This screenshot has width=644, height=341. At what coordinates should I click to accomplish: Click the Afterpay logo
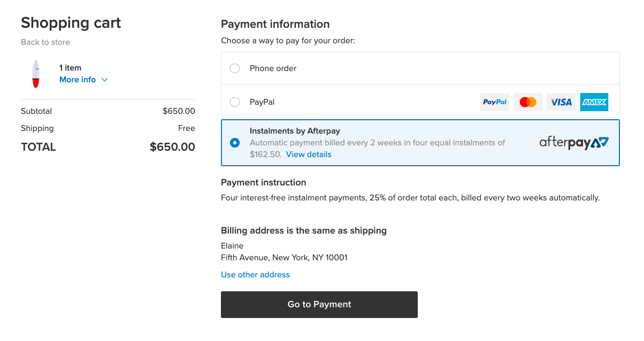(x=574, y=143)
